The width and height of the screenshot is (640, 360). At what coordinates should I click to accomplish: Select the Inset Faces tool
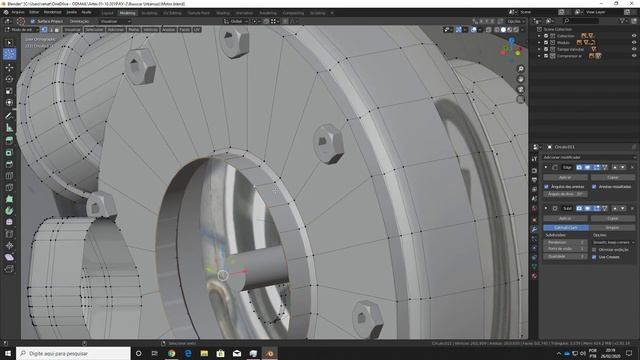click(x=9, y=152)
